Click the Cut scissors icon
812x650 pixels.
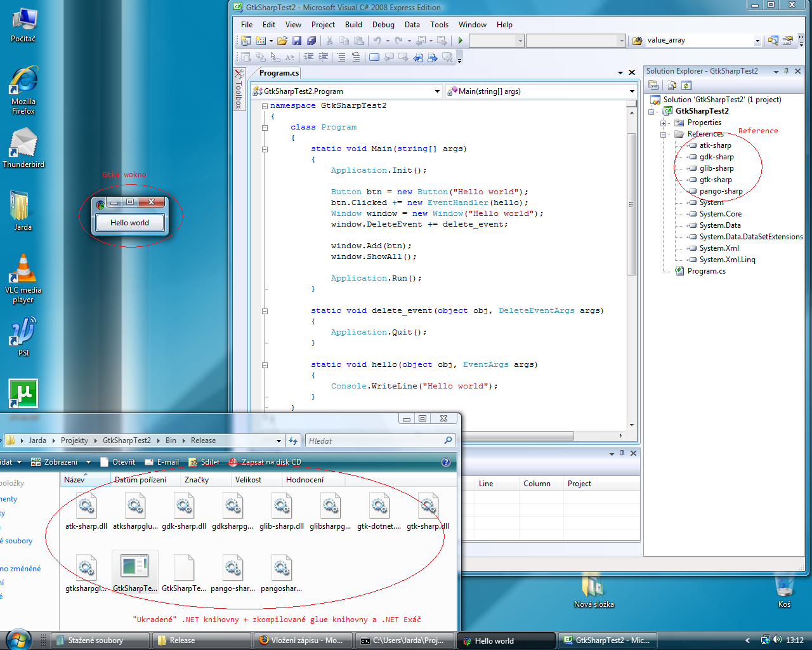coord(329,41)
